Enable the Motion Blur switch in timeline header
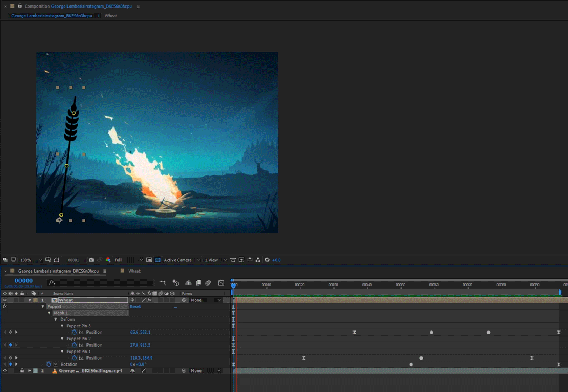 pyautogui.click(x=208, y=283)
